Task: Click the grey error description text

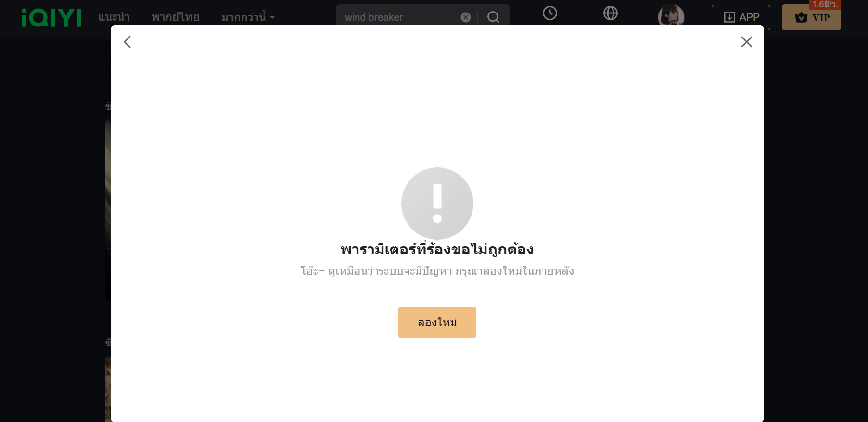Action: click(437, 271)
